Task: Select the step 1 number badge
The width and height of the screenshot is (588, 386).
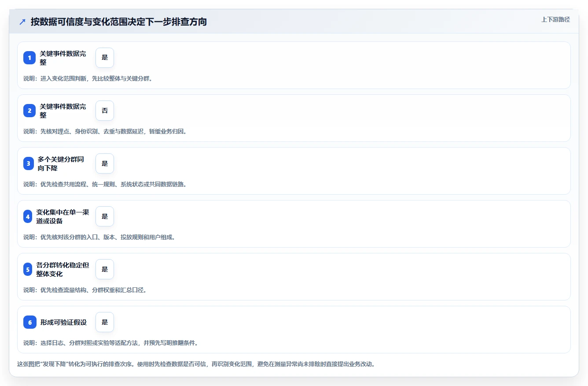Action: pyautogui.click(x=29, y=58)
